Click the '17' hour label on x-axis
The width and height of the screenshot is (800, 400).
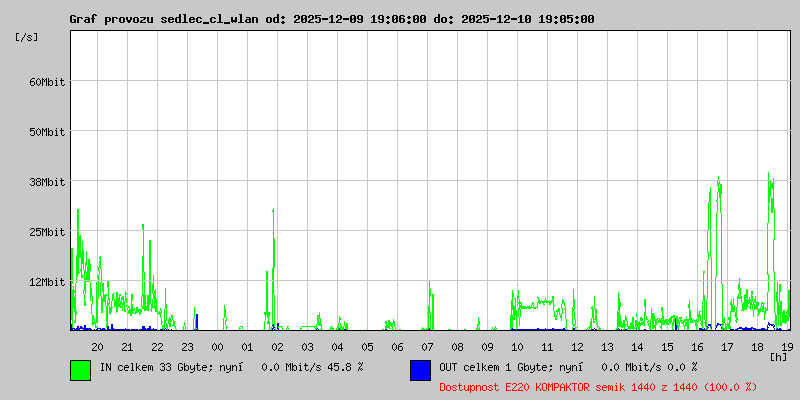(x=727, y=347)
